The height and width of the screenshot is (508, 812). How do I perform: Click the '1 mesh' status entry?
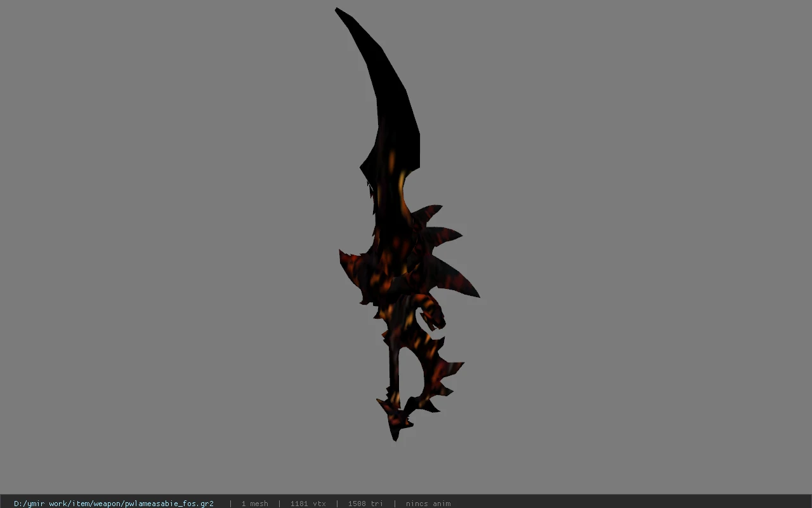pos(254,504)
